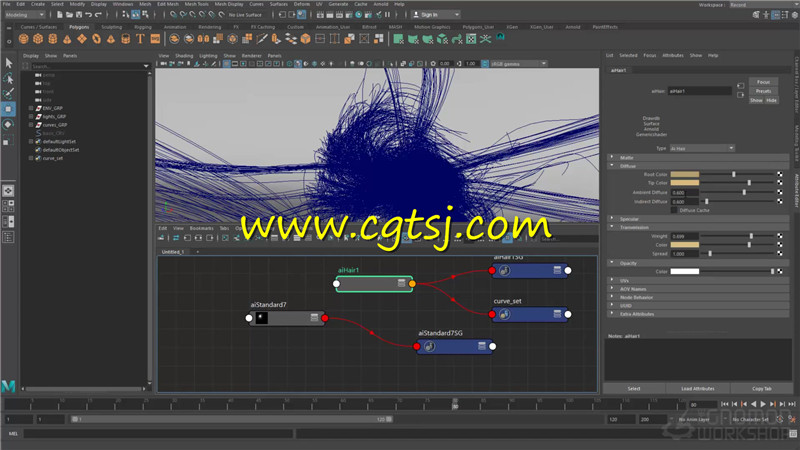The width and height of the screenshot is (800, 450).
Task: Click the Root Color swatch
Action: pyautogui.click(x=685, y=174)
